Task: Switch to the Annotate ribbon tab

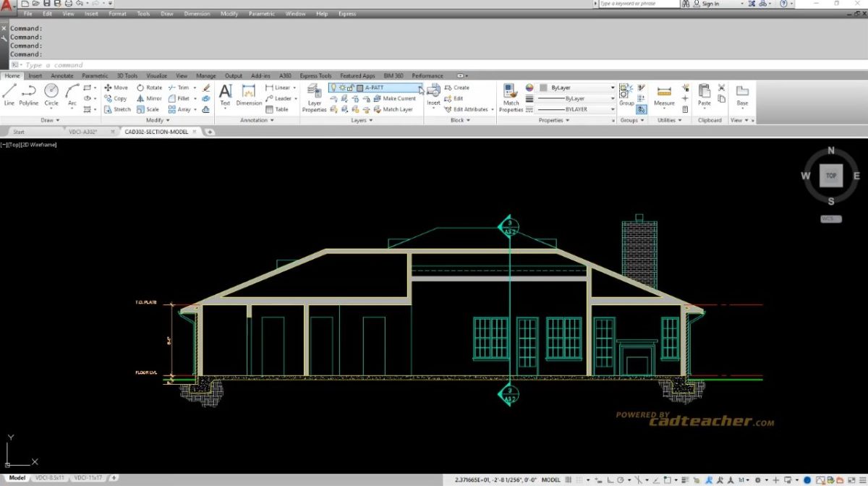Action: pyautogui.click(x=62, y=75)
